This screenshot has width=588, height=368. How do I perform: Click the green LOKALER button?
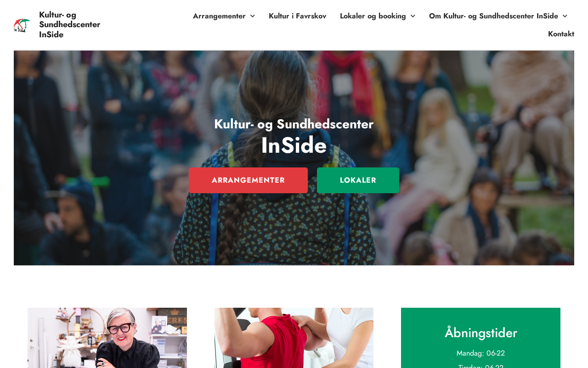(x=358, y=180)
